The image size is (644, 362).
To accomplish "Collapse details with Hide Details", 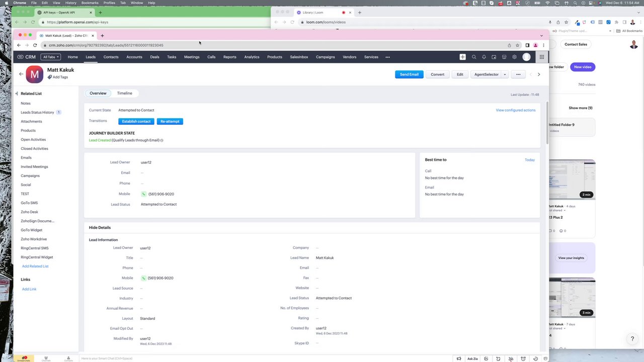I will pos(100,227).
